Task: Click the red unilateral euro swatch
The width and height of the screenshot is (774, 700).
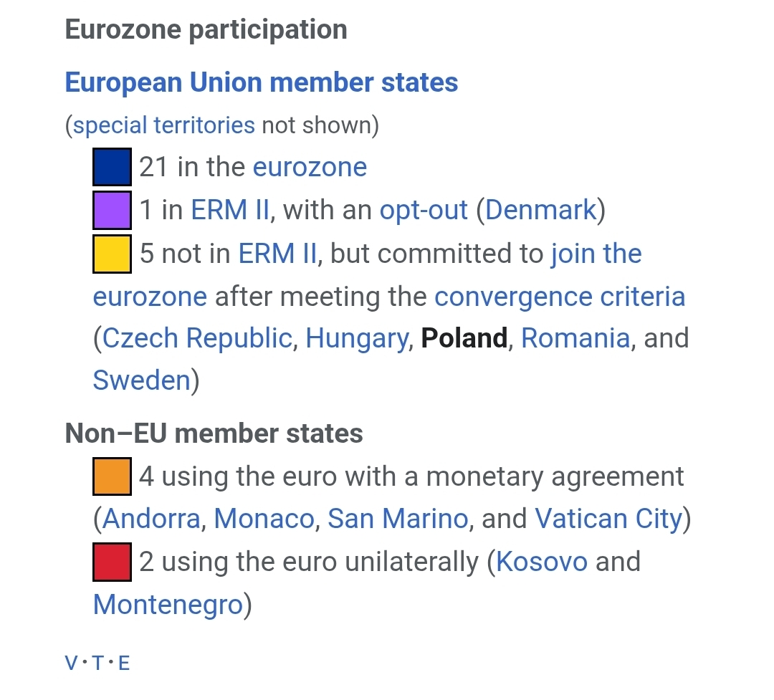Action: [112, 562]
